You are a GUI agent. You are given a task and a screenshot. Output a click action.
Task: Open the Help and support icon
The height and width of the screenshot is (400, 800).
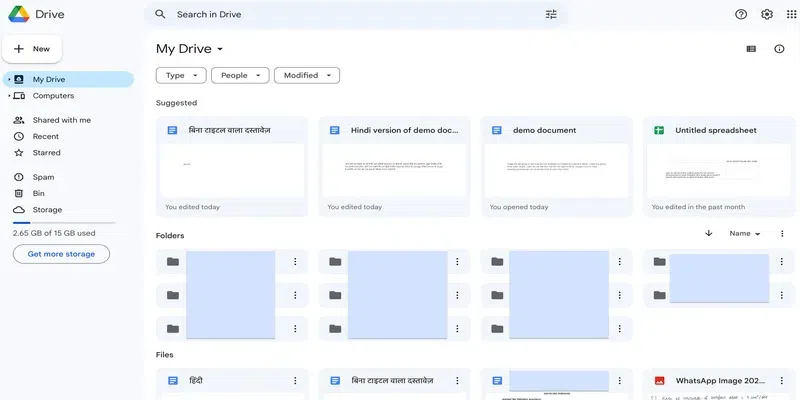(x=741, y=15)
